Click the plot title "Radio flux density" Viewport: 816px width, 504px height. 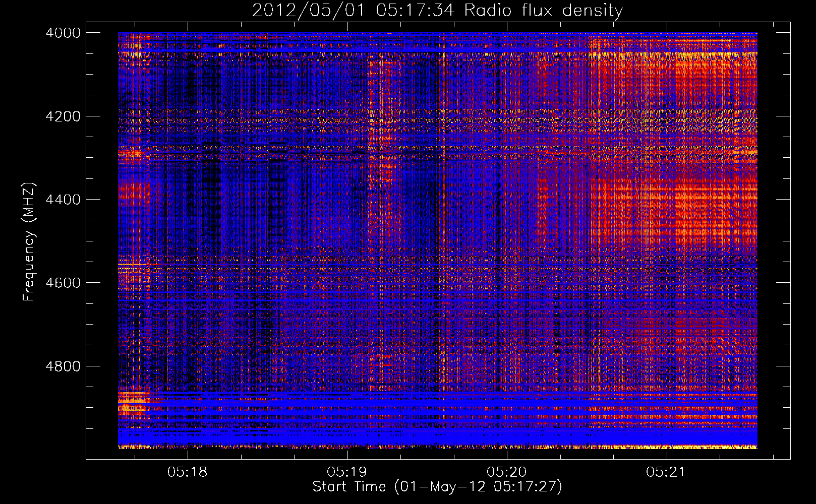[544, 11]
